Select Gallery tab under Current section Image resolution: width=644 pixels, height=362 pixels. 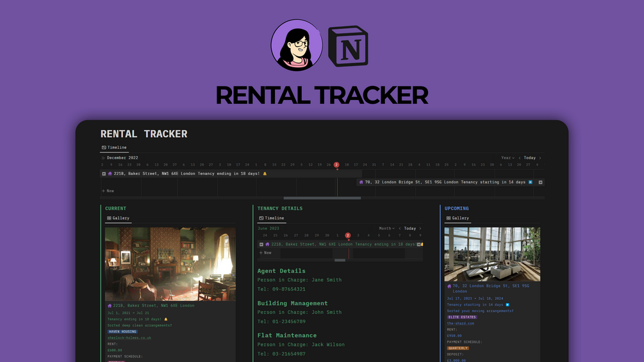click(x=119, y=218)
